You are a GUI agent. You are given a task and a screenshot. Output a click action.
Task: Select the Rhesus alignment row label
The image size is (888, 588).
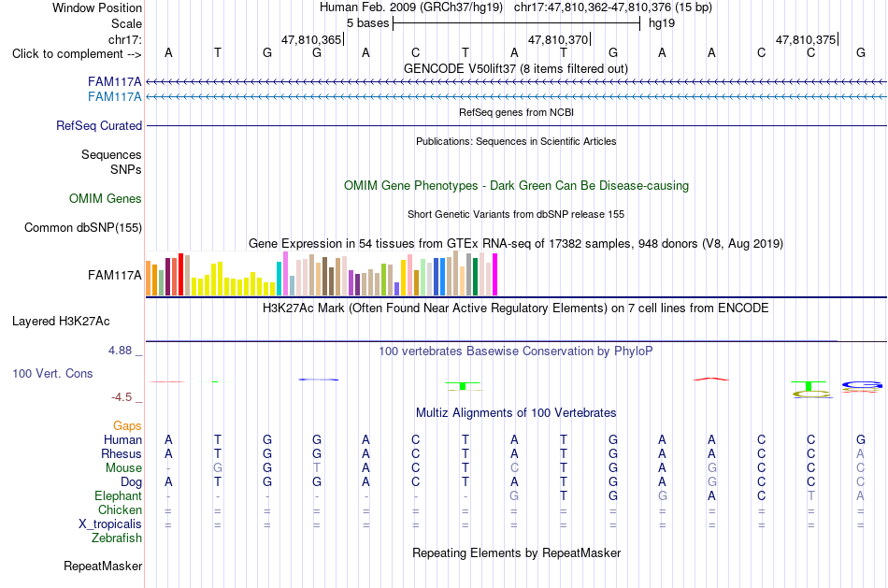(x=122, y=454)
